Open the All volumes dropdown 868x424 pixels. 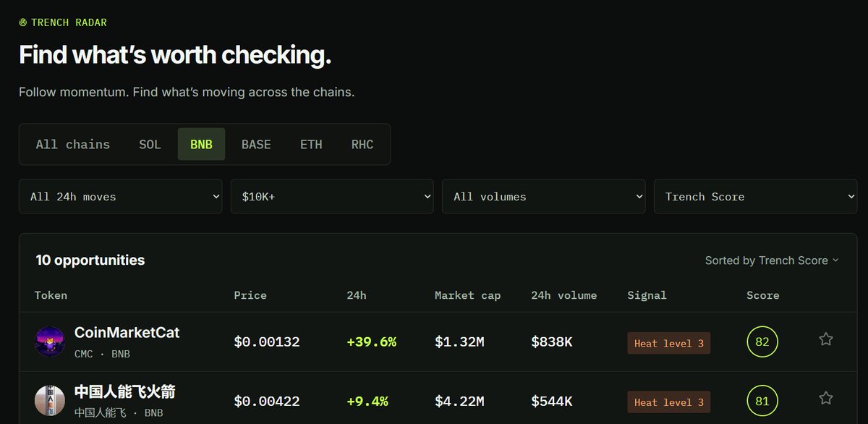(543, 196)
